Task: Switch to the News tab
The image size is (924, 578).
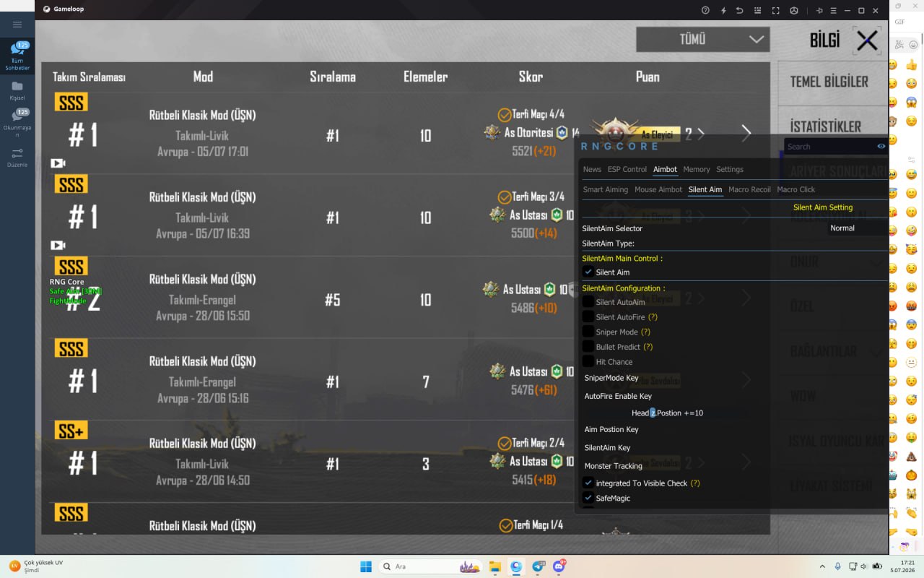Action: point(592,169)
